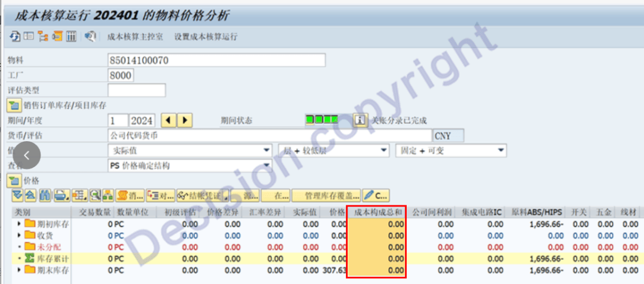Click the collapse all nodes icon
Screen dimensions: 644x284
tap(29, 195)
